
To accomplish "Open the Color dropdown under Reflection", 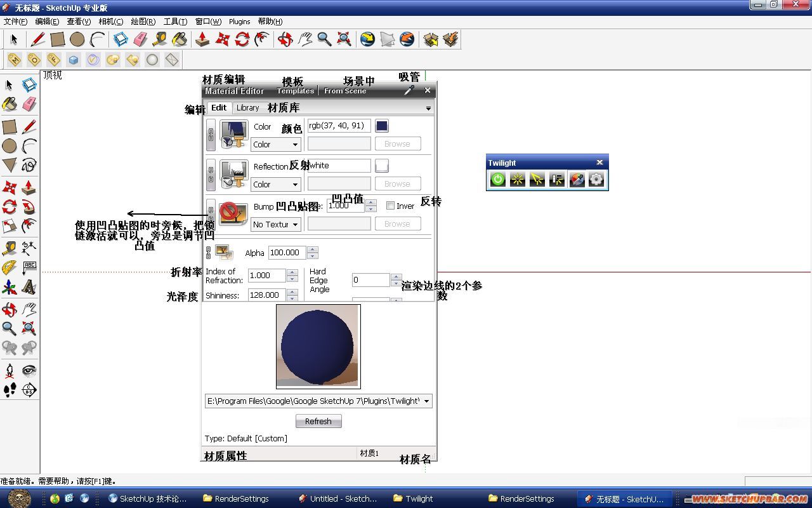I will (x=275, y=184).
